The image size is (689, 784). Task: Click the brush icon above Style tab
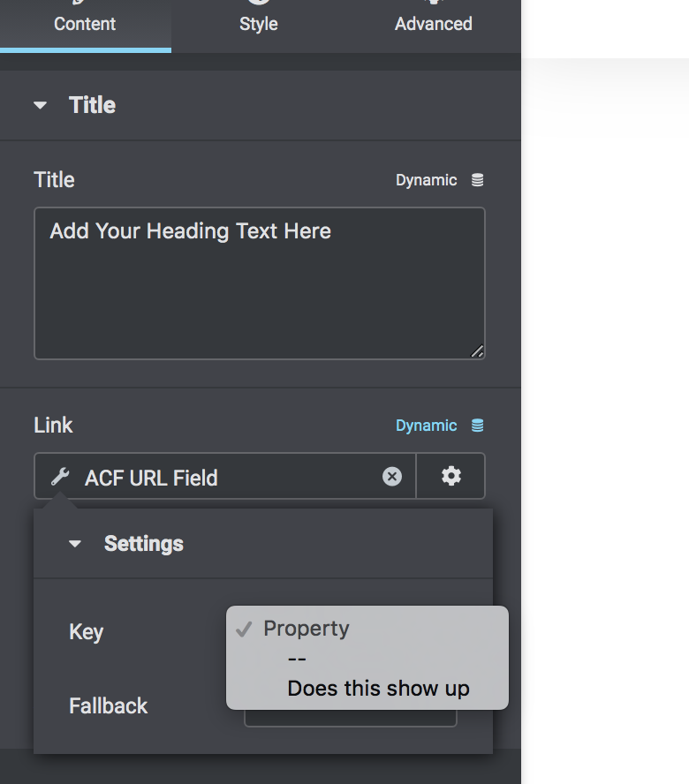click(x=258, y=4)
